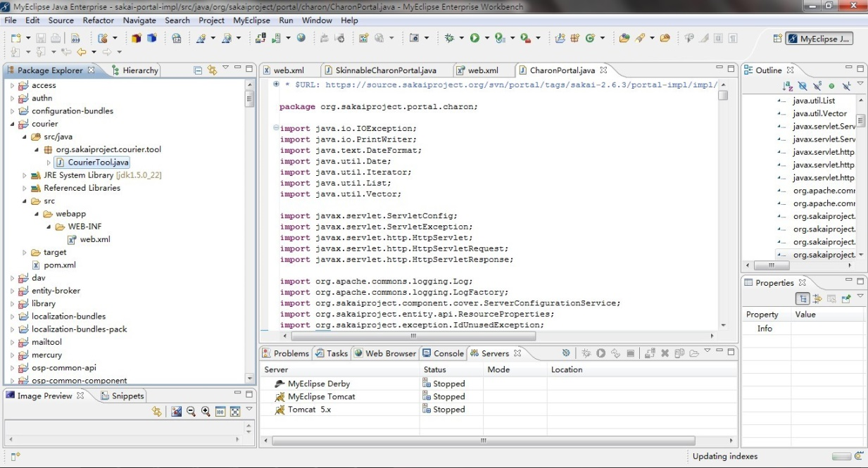
Task: Toggle Hide Fields in Outline toolbar
Action: pyautogui.click(x=803, y=86)
